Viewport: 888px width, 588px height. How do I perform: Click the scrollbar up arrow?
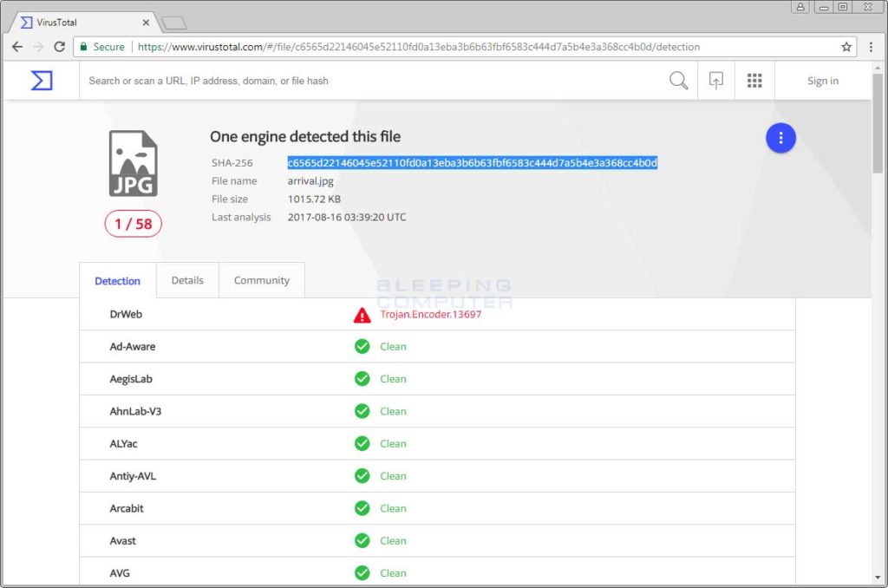pos(878,68)
